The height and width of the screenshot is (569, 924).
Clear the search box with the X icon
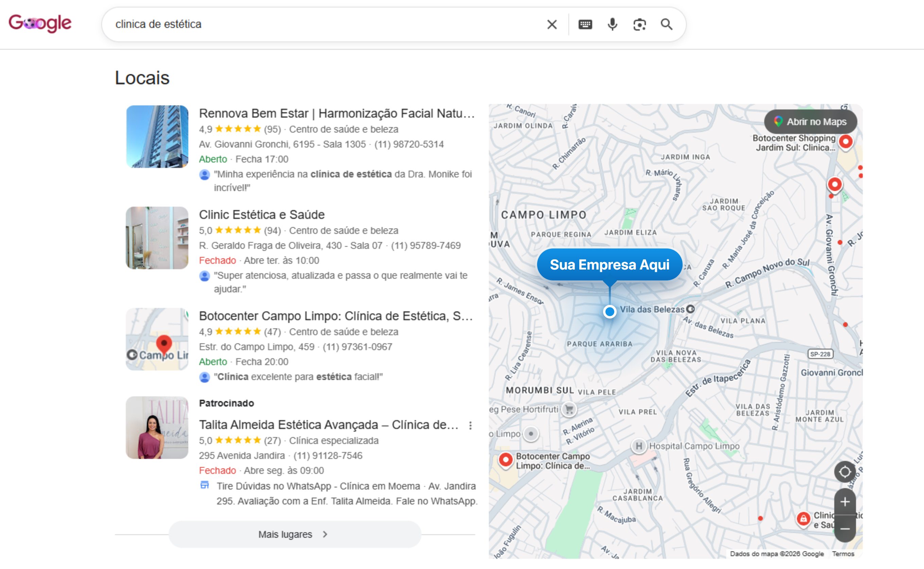coord(552,24)
